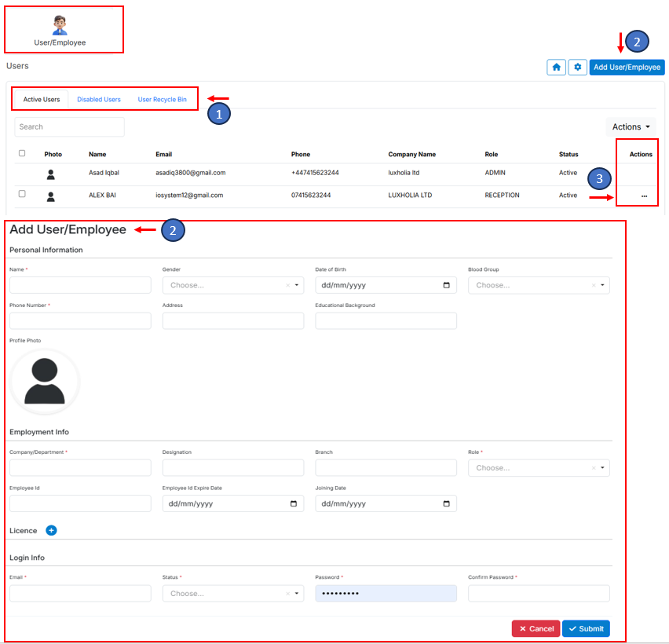669x644 pixels.
Task: Check the ALEX BAI row checkbox
Action: (22, 194)
